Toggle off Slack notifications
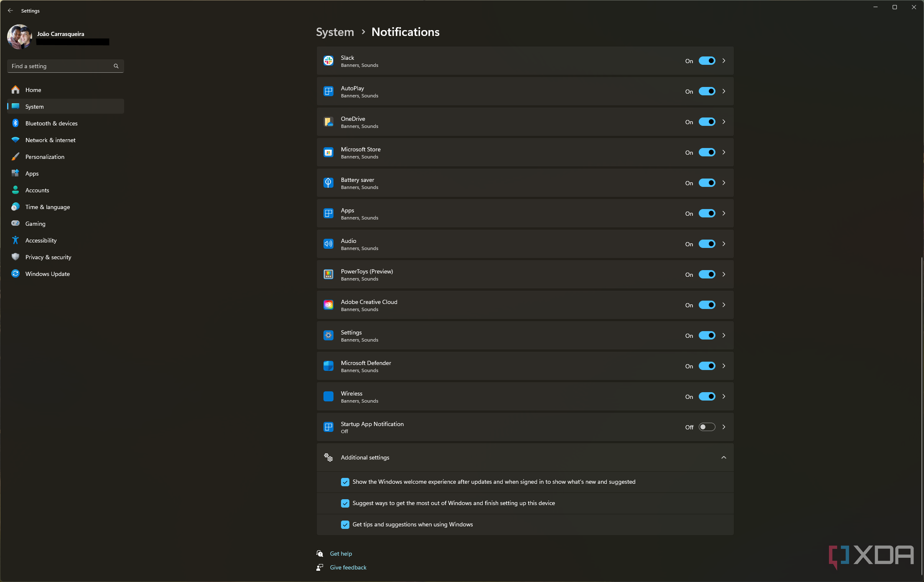924x582 pixels. [x=707, y=60]
